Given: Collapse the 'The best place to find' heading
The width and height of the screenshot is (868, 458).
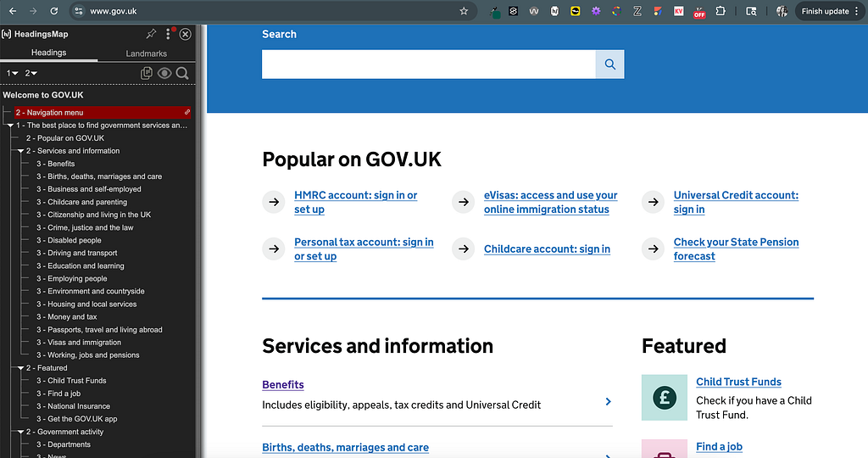Looking at the screenshot, I should (10, 126).
